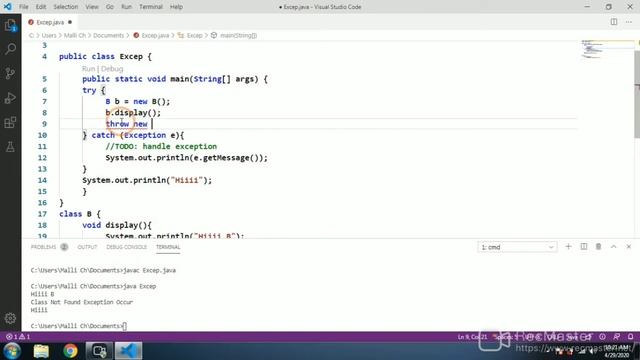Maximize the panel size with up chevron
Screen dimensions: 640x360
pos(613,247)
